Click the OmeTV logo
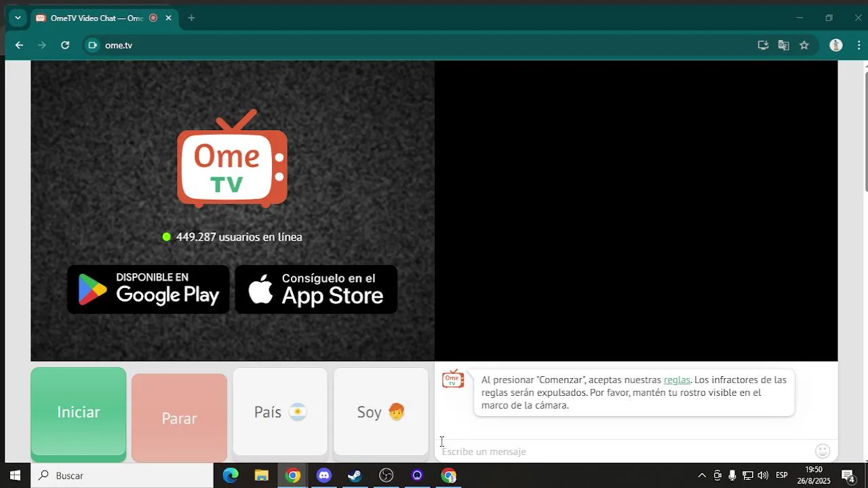Screen dimensions: 868x488 pos(232,159)
